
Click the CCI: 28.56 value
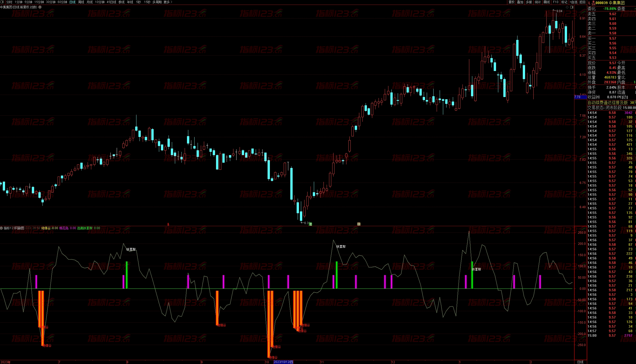click(33, 228)
